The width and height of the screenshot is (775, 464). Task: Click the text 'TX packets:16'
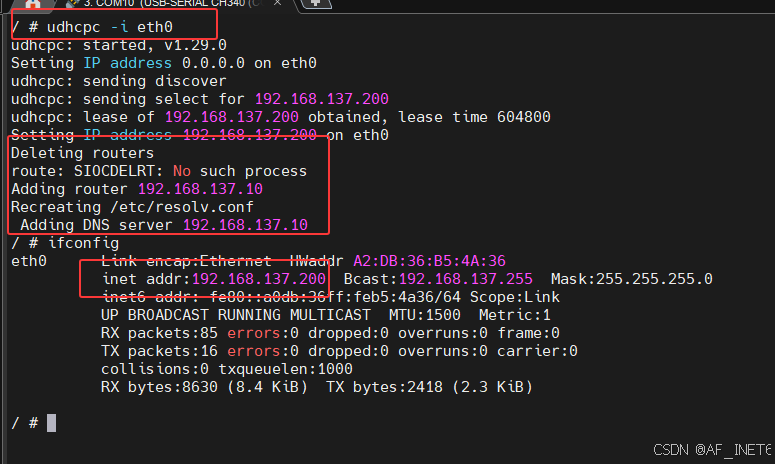click(x=159, y=351)
